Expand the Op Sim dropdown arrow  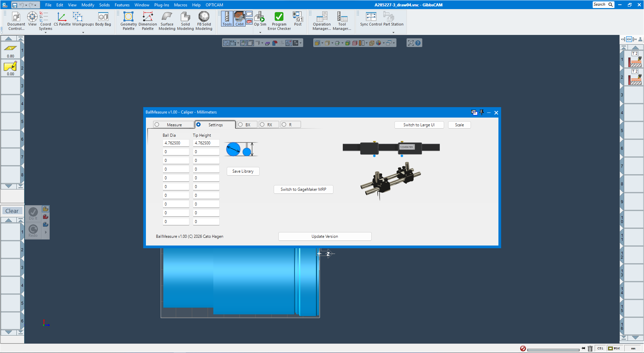[260, 33]
